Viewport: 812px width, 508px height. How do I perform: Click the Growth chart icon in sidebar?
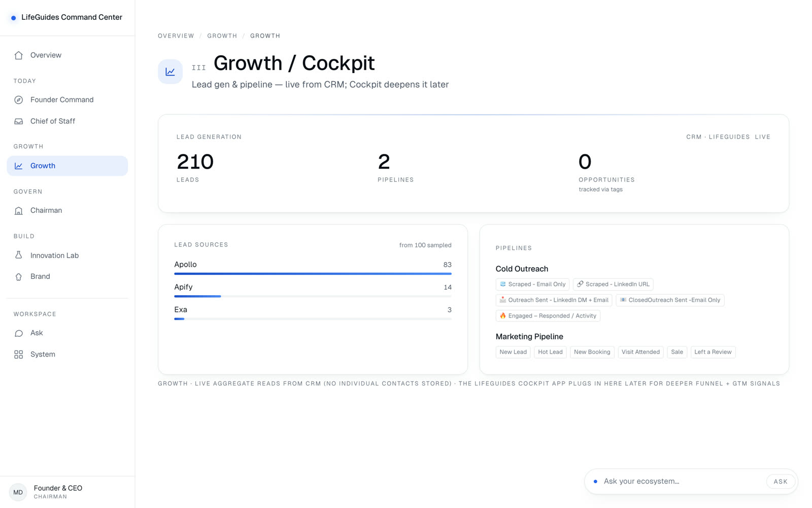(x=19, y=166)
